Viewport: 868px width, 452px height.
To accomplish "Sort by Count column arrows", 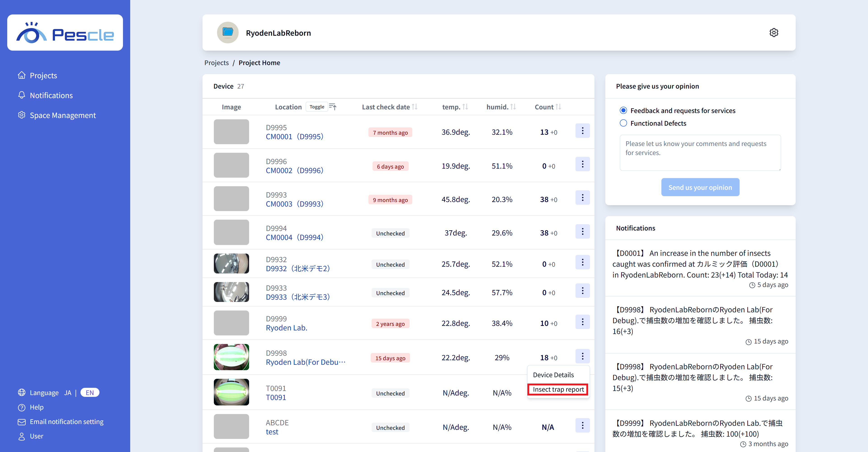I will [558, 107].
